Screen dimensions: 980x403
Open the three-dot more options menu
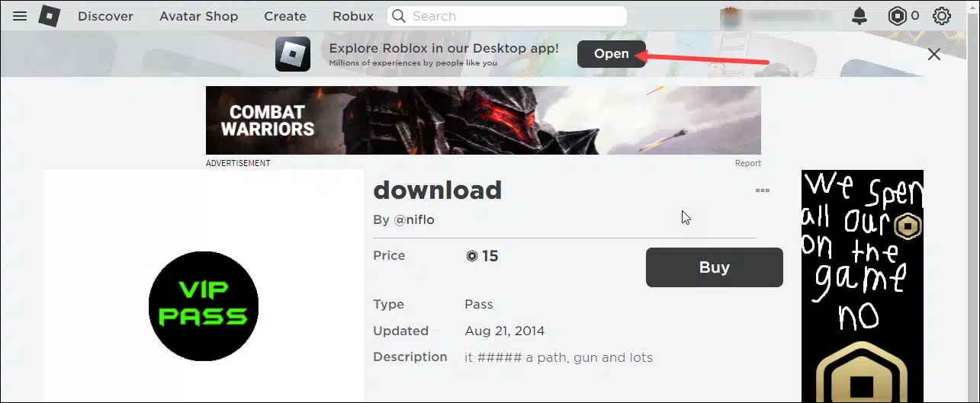pos(762,190)
